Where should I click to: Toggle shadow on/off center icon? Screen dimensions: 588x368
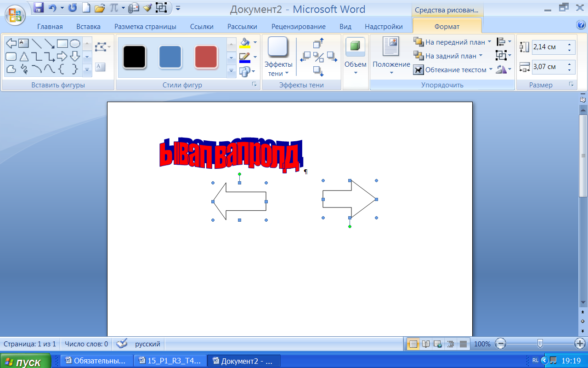click(318, 57)
